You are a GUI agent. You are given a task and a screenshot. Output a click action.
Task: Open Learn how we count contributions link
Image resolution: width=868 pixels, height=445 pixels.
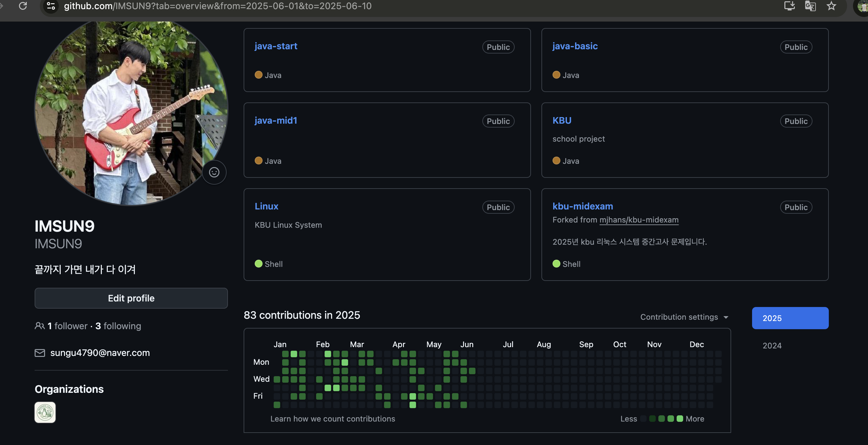pyautogui.click(x=332, y=418)
